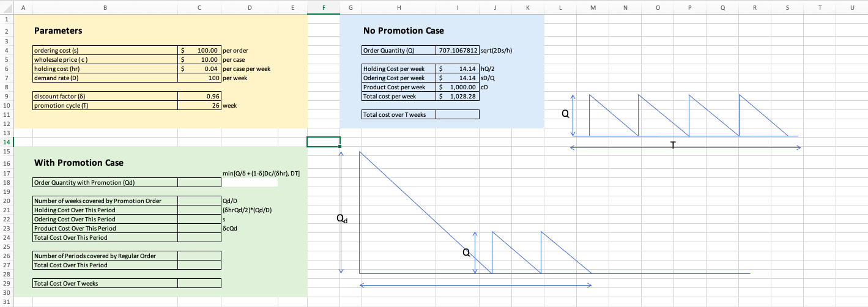Click the 'Qd' label on promotion diagram

(343, 219)
